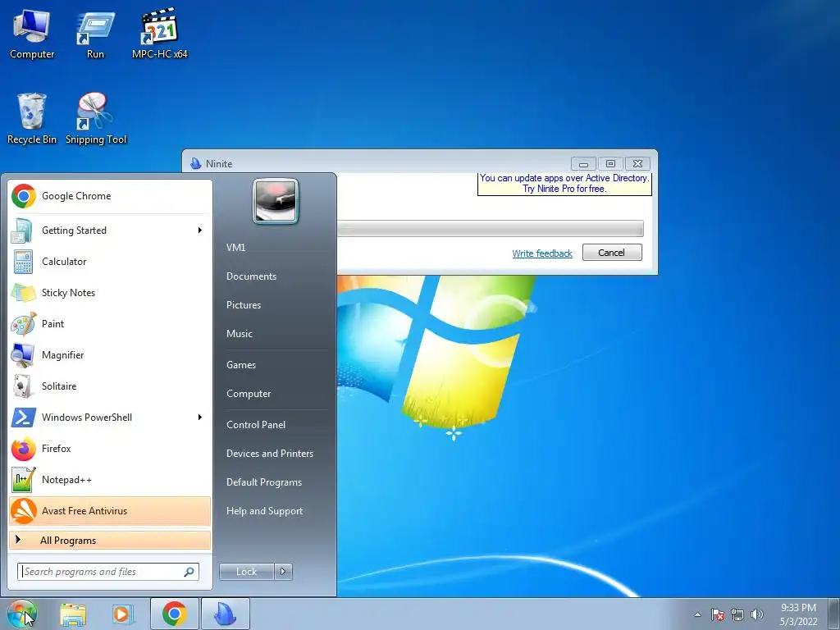
Task: Expand the Windows PowerShell jump list arrow
Action: (x=200, y=418)
